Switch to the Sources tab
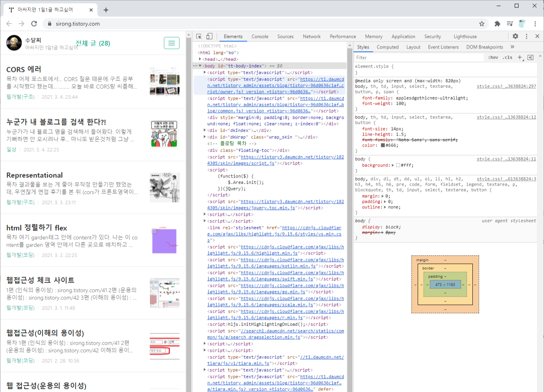544x392 pixels. [285, 36]
